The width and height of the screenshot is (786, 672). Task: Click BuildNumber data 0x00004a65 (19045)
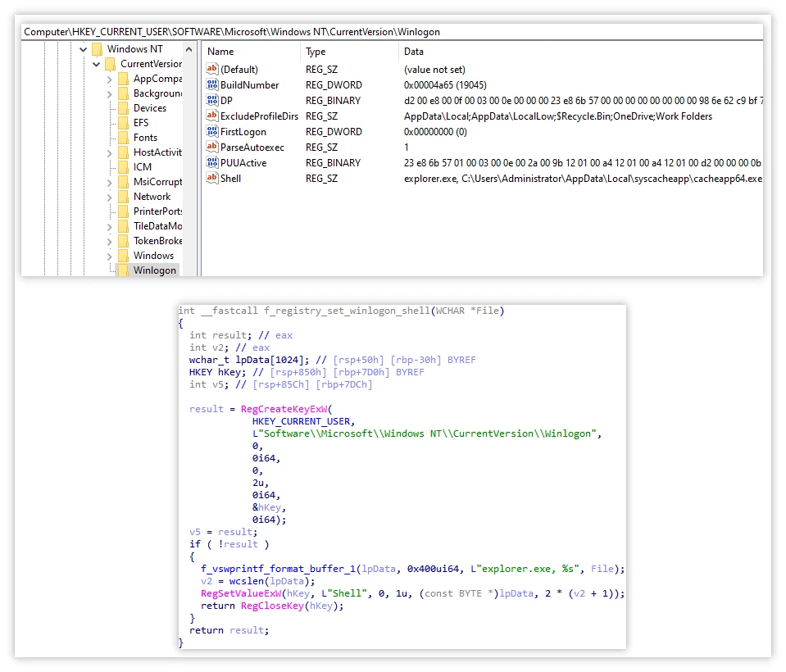[x=445, y=84]
